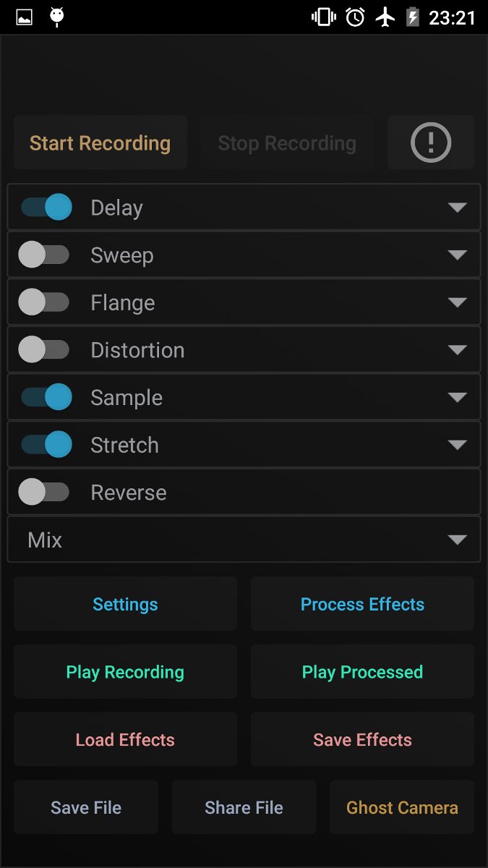Expand the Sample options arrow
488x868 pixels.
pyautogui.click(x=457, y=398)
